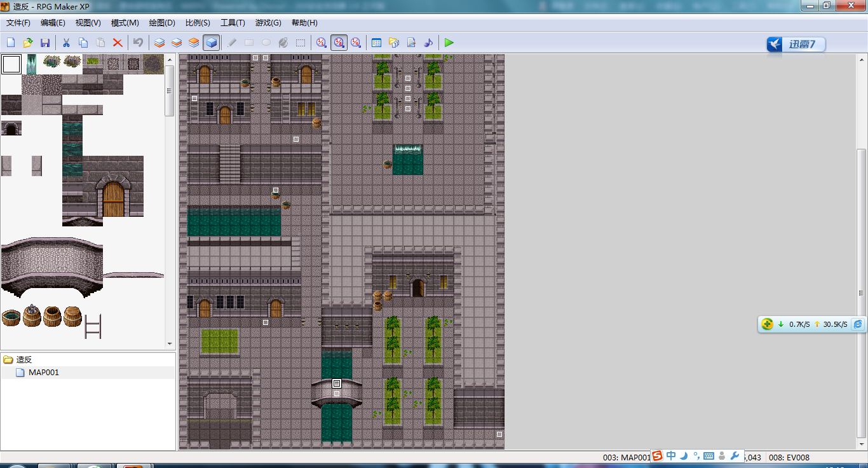Select the blank eraser tile in palette
Image resolution: width=868 pixels, height=468 pixels.
click(x=11, y=64)
